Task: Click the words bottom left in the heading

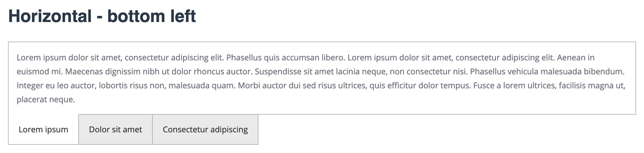Action: coord(152,16)
